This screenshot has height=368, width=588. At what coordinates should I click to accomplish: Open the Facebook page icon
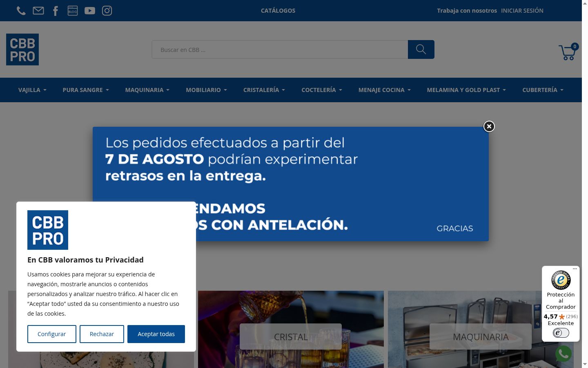pyautogui.click(x=56, y=11)
